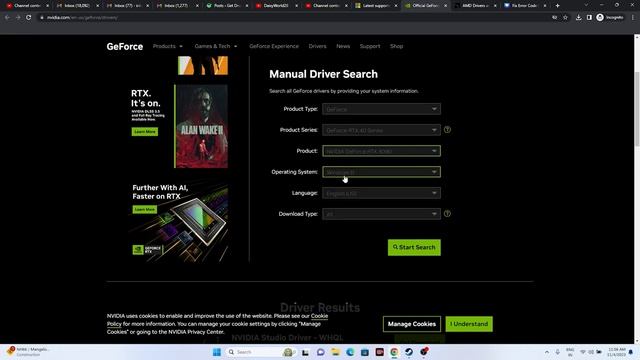Viewport: 640px width, 360px height.
Task: Open Microsoft Edge from taskbar
Action: 350,352
